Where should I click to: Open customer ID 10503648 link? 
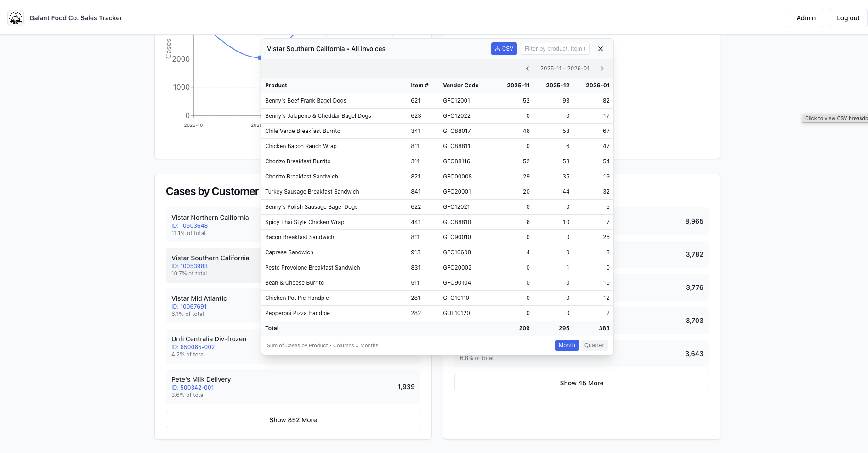[189, 226]
